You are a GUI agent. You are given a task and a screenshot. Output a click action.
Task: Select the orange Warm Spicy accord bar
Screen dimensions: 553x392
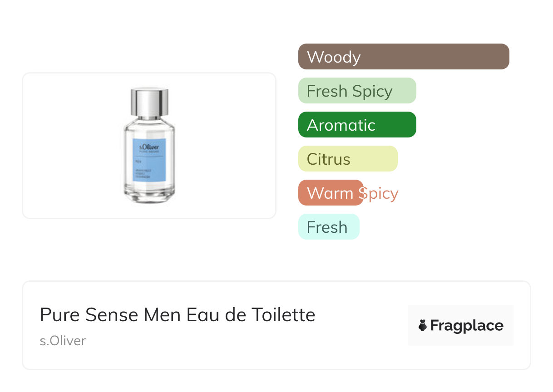tap(331, 193)
